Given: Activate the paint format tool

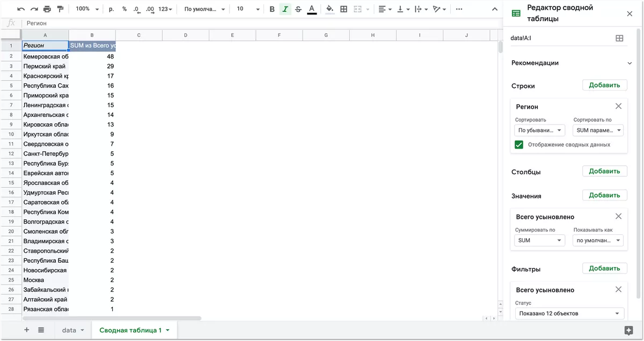Looking at the screenshot, I should tap(60, 9).
